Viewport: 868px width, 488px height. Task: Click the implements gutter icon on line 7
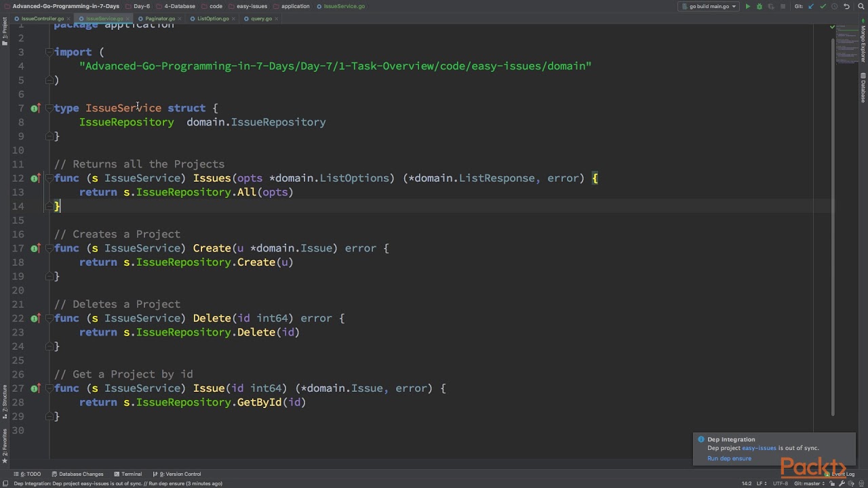tap(35, 108)
